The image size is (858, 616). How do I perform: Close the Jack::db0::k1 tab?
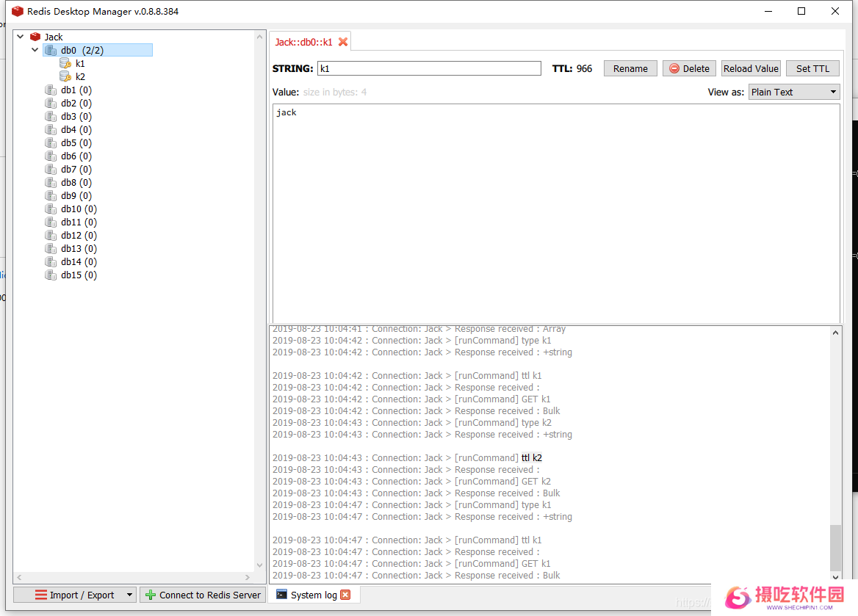pyautogui.click(x=343, y=42)
